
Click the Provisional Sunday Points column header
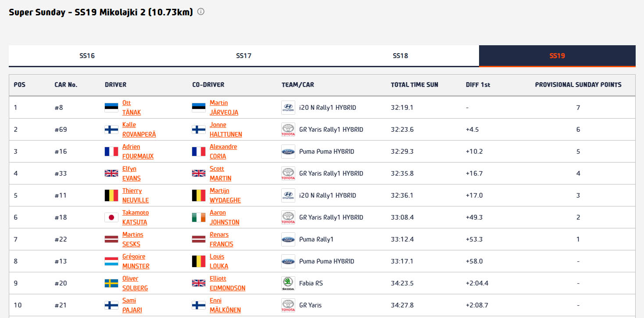click(x=578, y=85)
